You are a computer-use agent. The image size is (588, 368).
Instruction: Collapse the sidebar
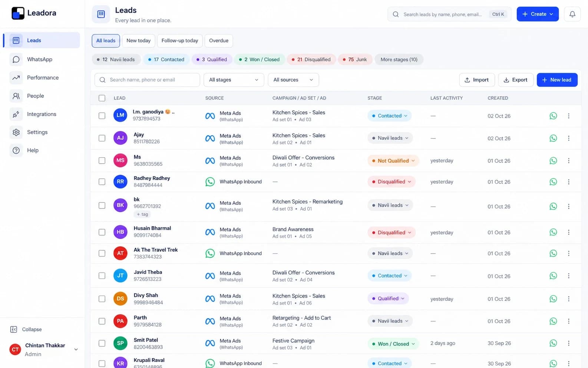26,329
